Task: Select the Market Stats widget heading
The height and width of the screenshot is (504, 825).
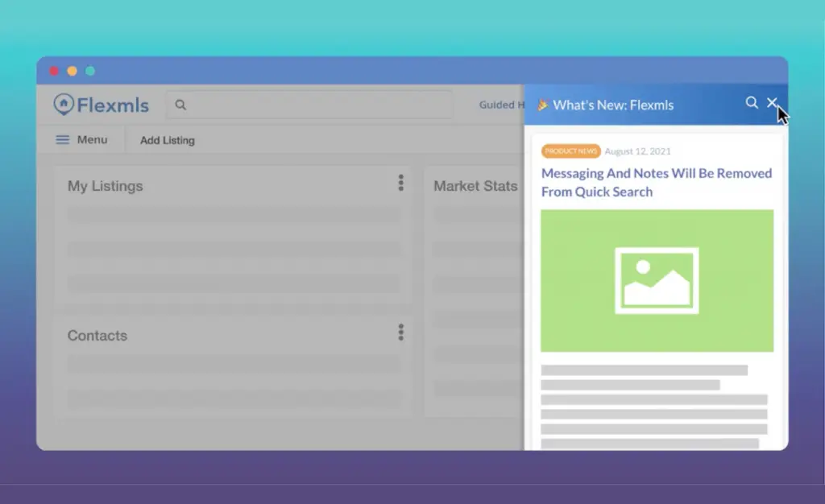Action: (475, 186)
